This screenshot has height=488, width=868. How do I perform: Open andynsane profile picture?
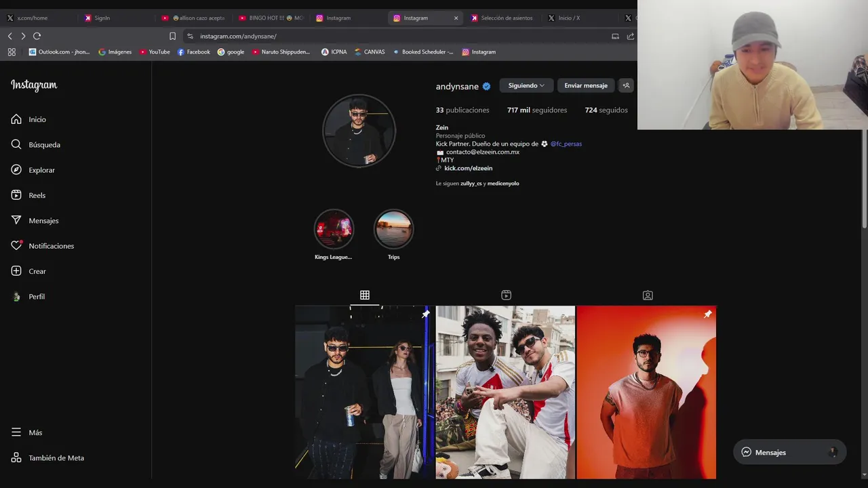coord(359,131)
